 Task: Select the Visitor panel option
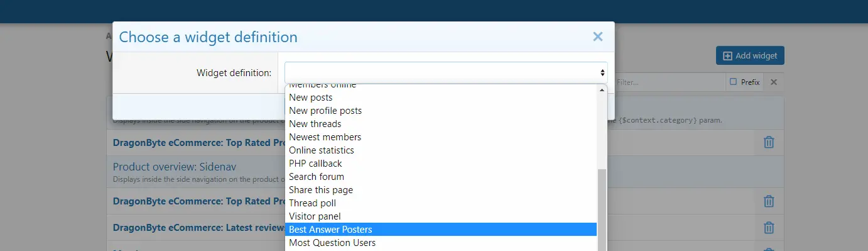point(441,216)
